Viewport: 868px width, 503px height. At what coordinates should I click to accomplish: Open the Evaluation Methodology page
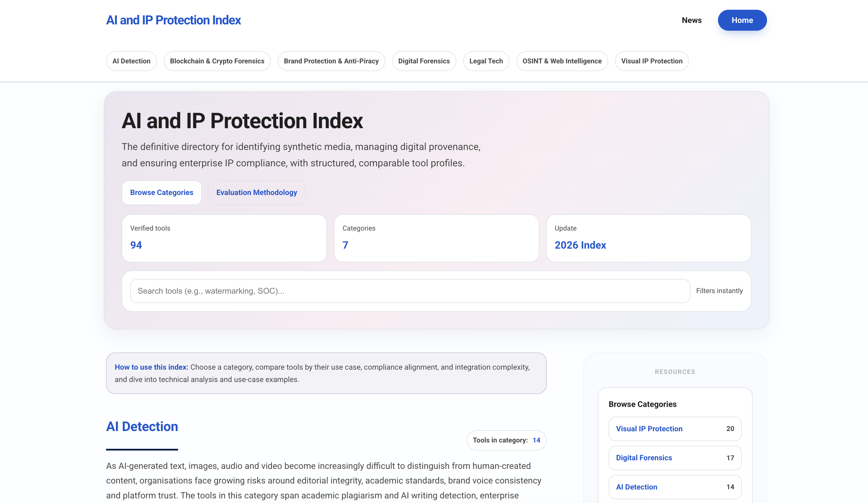pyautogui.click(x=256, y=192)
